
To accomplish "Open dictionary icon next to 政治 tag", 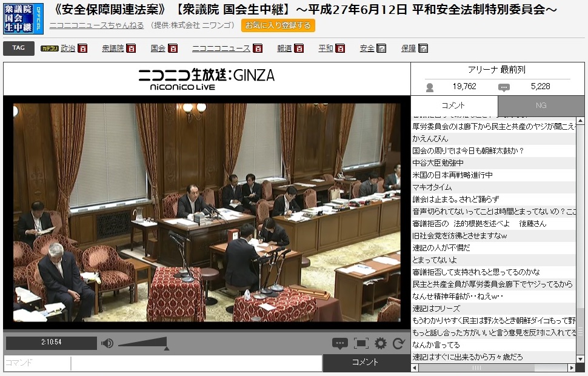I will point(82,49).
